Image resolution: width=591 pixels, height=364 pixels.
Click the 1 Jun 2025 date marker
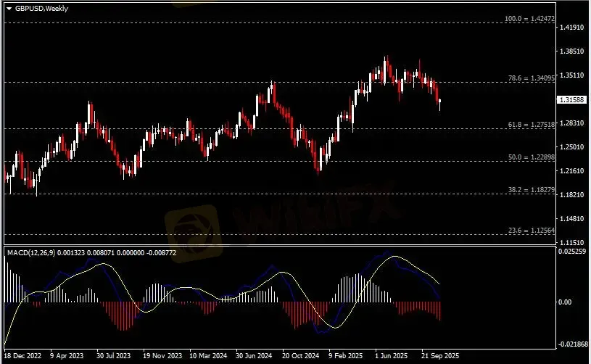click(x=392, y=357)
